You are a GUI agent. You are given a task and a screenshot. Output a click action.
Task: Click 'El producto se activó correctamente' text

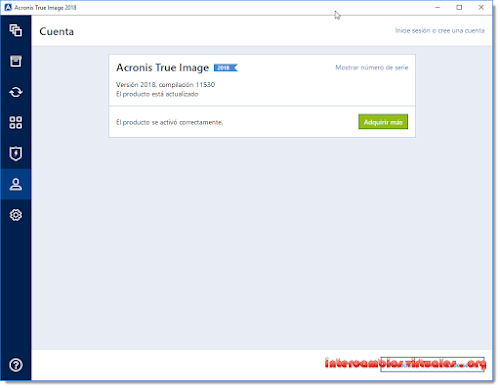[169, 122]
